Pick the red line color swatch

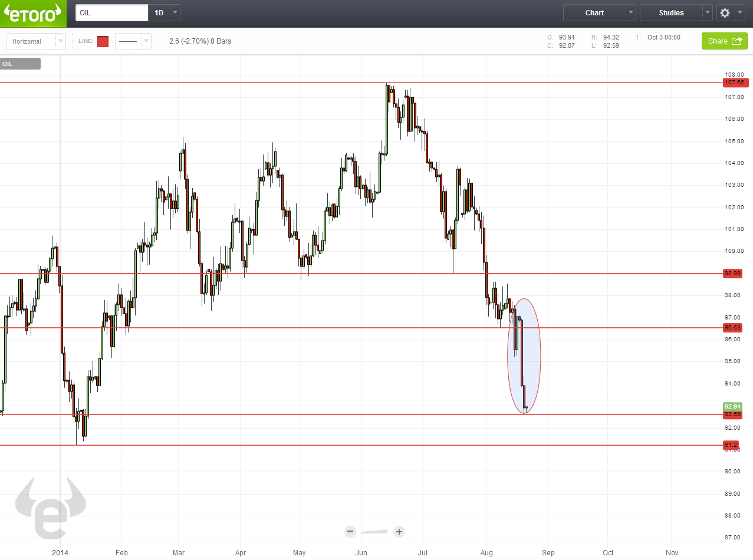pyautogui.click(x=103, y=42)
